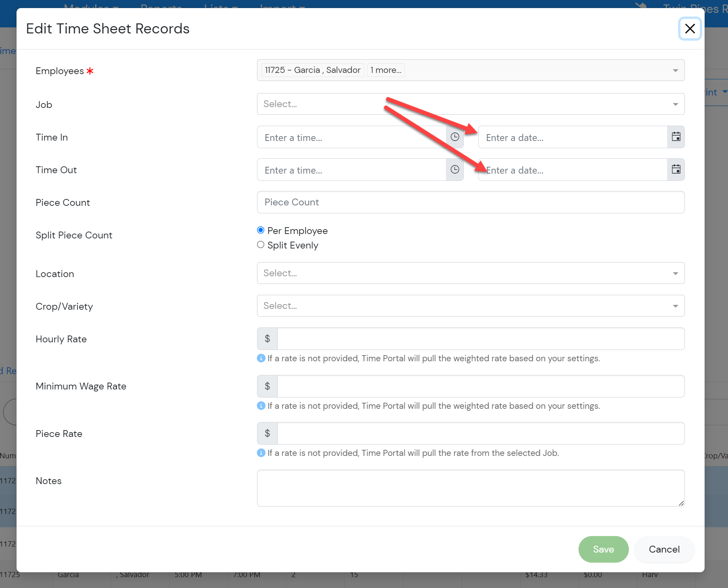
Task: Select the Split Evenly radio option
Action: [x=261, y=245]
